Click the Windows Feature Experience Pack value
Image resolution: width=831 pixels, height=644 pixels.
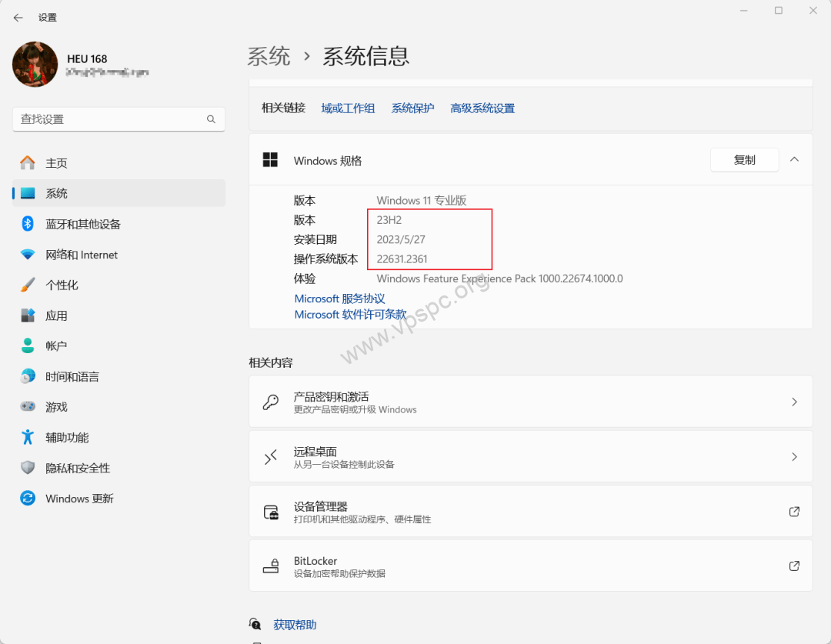(x=500, y=279)
